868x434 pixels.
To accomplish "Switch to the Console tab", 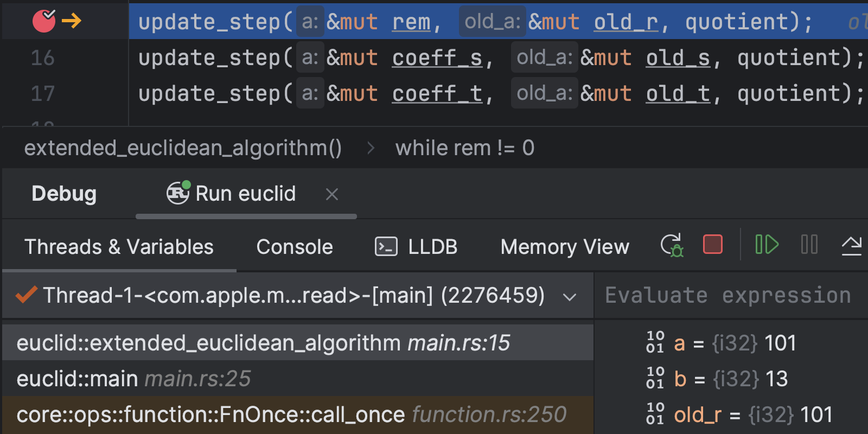I will (295, 247).
